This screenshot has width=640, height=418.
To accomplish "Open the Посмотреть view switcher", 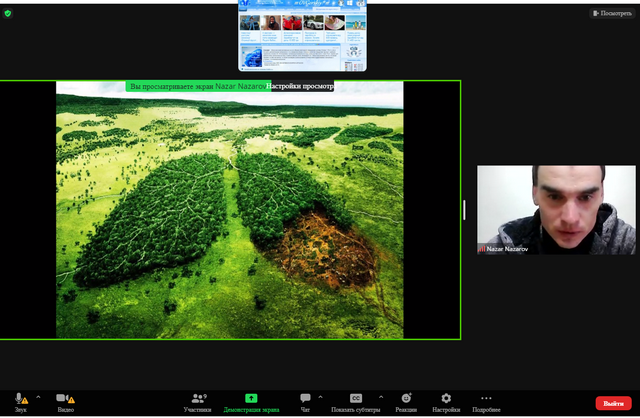I will click(611, 14).
